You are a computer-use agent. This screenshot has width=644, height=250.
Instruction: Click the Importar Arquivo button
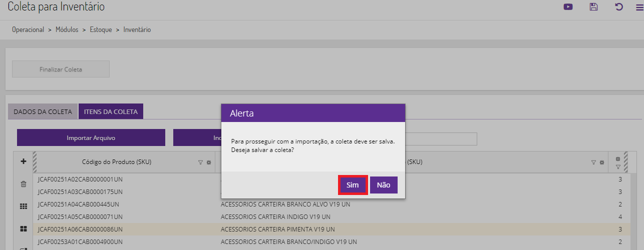pyautogui.click(x=91, y=137)
